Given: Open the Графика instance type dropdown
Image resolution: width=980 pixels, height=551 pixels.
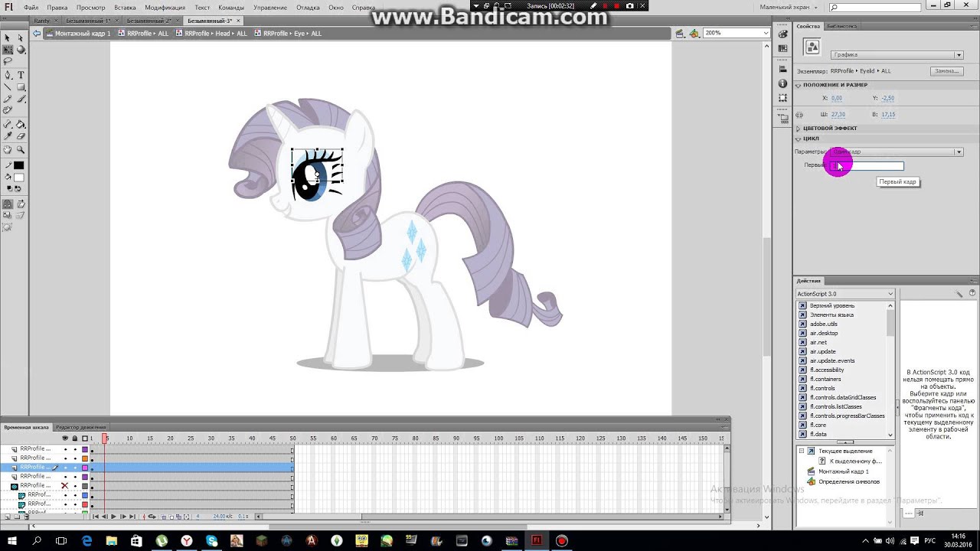Looking at the screenshot, I should point(897,55).
